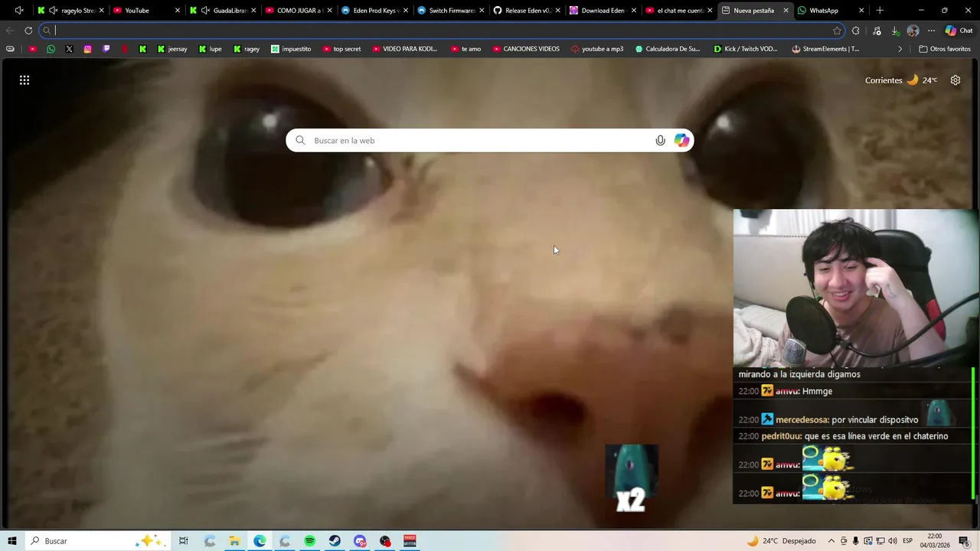
Task: Open File Explorer from the taskbar
Action: [x=235, y=541]
